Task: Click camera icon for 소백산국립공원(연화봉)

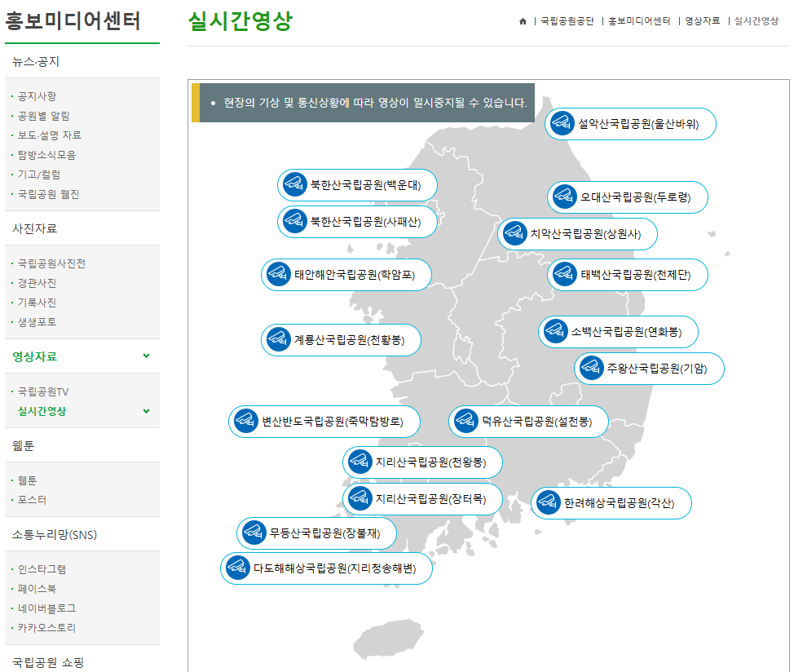Action: coord(555,332)
